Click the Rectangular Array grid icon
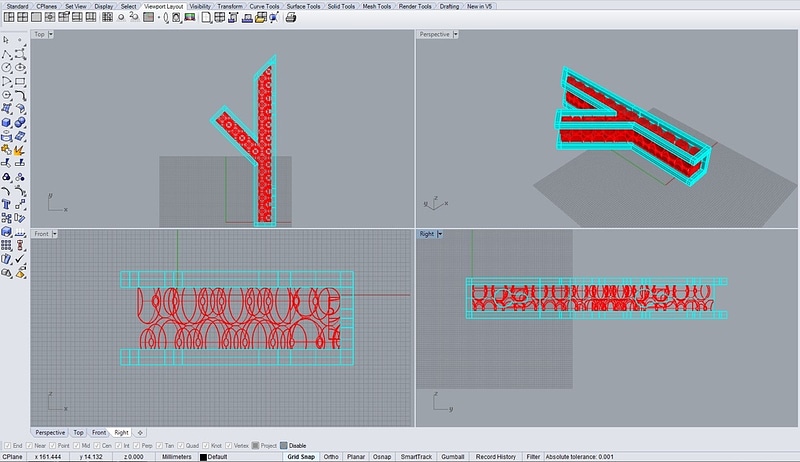 point(6,245)
